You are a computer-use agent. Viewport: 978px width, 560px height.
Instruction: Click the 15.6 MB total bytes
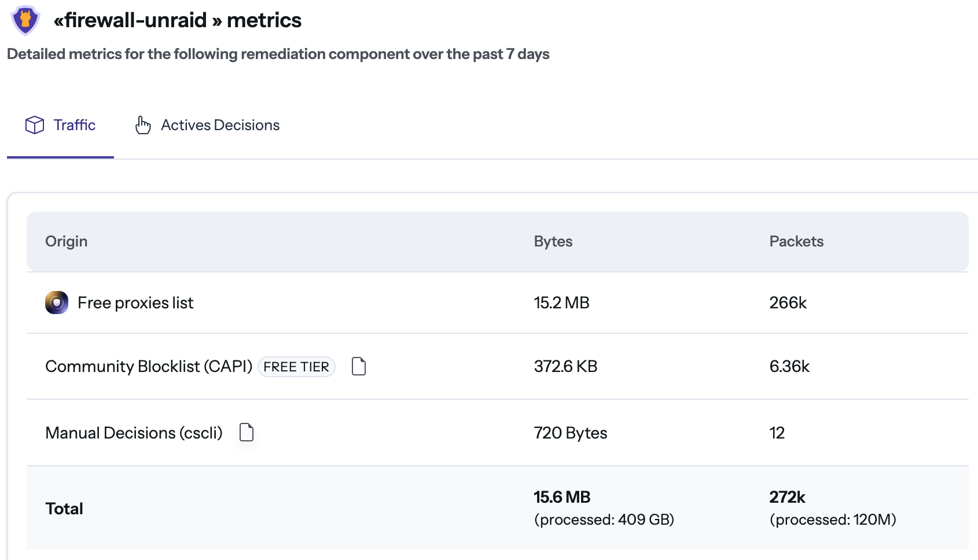tap(562, 497)
